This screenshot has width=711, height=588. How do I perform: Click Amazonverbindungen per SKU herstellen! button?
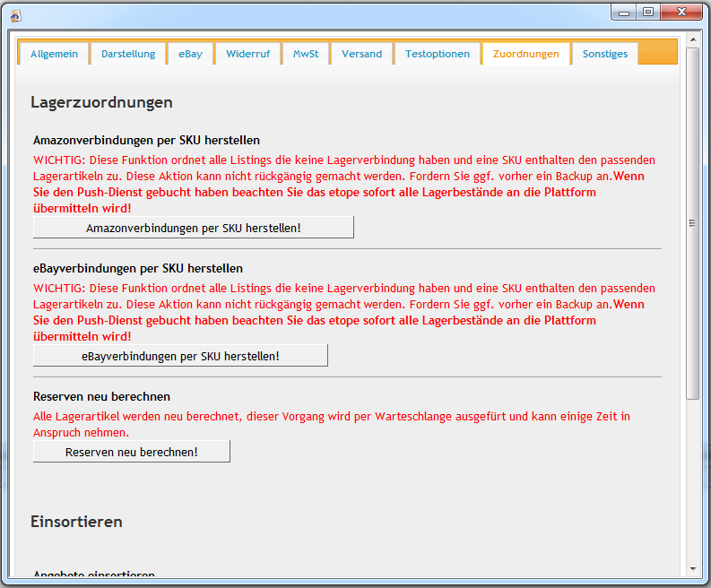(x=193, y=228)
